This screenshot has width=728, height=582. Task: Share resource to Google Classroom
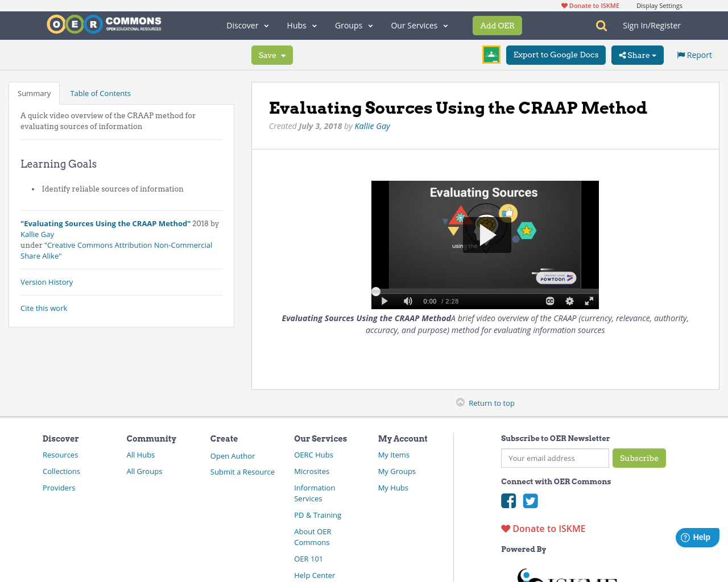(x=490, y=54)
